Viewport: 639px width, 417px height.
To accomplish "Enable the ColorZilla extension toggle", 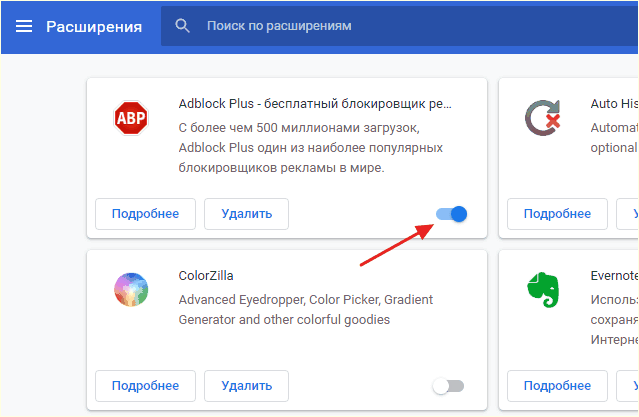I will coord(448,386).
